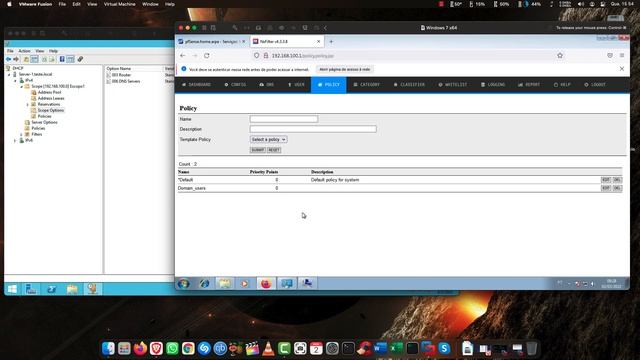Open Media Player in Windows 7 taskbar
This screenshot has height=360, width=640.
click(x=244, y=283)
